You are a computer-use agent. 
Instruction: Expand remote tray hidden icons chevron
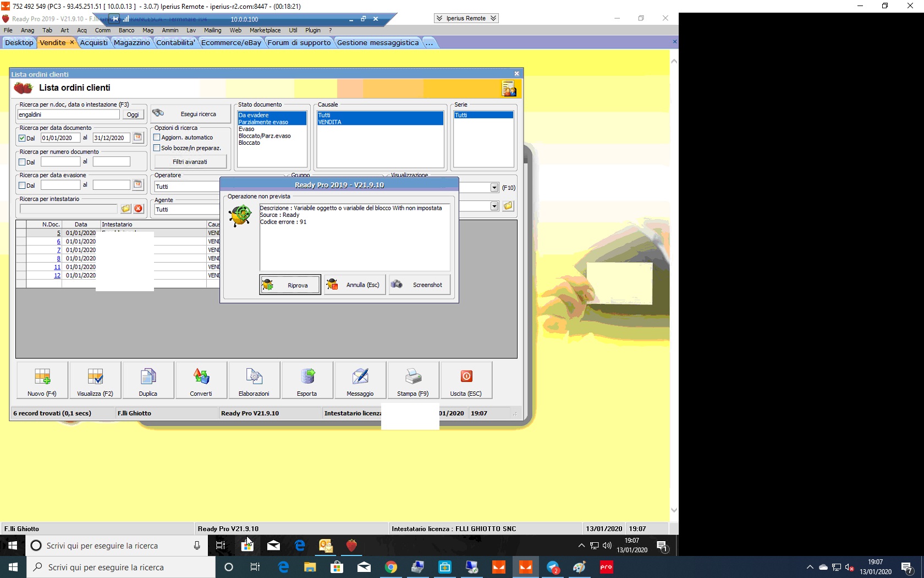581,546
